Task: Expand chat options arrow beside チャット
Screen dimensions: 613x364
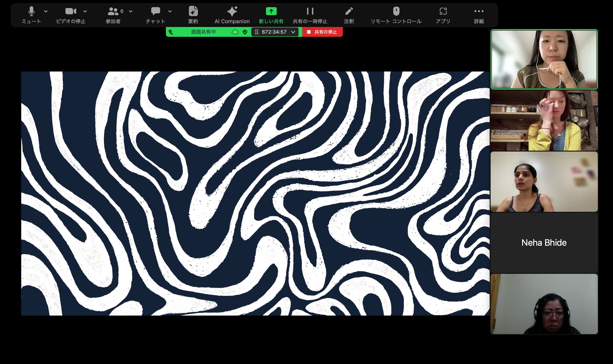Action: point(170,11)
